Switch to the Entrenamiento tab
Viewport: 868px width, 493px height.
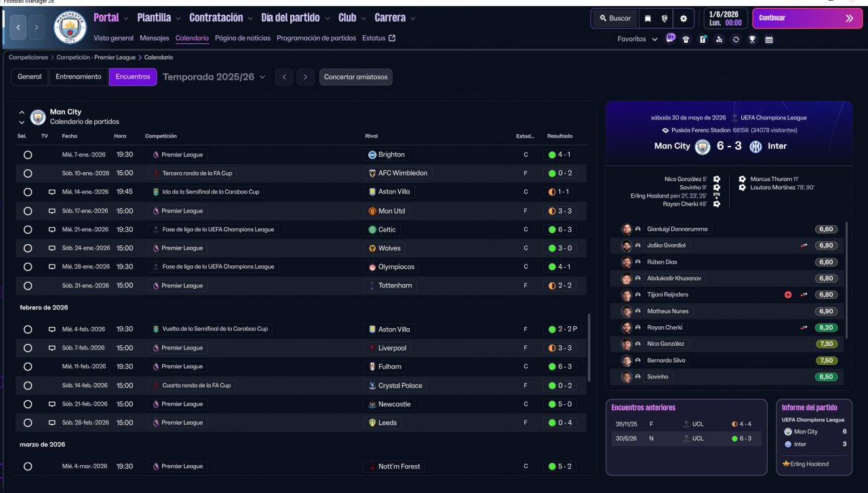pos(79,77)
